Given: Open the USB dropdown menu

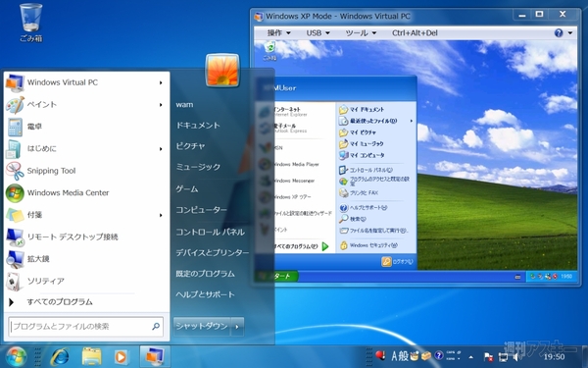Looking at the screenshot, I should pyautogui.click(x=318, y=33).
